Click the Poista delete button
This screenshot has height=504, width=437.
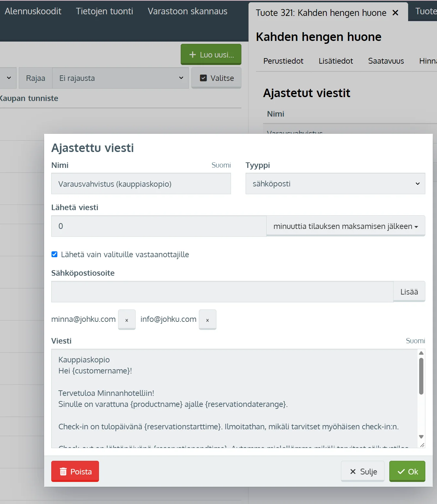coord(75,471)
